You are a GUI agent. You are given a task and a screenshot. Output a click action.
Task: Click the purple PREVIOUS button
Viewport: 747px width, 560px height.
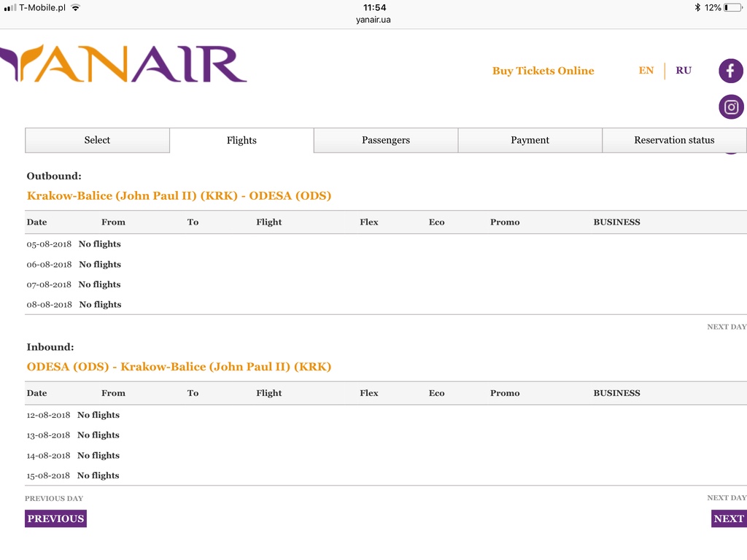tap(55, 518)
